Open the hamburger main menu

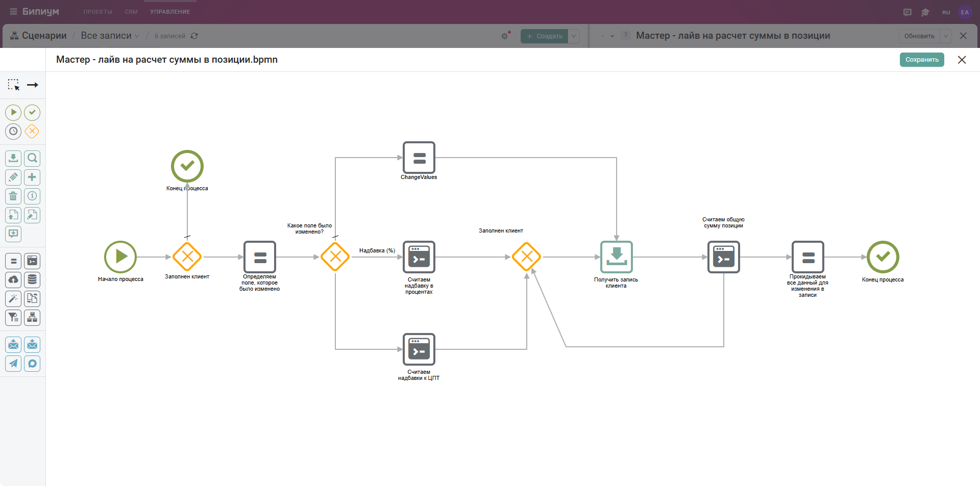point(13,12)
